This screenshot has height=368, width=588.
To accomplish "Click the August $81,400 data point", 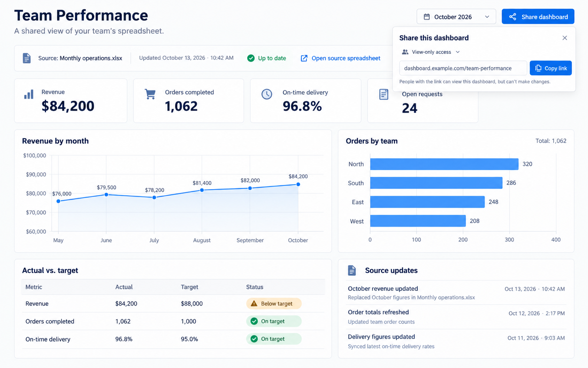I will point(202,190).
